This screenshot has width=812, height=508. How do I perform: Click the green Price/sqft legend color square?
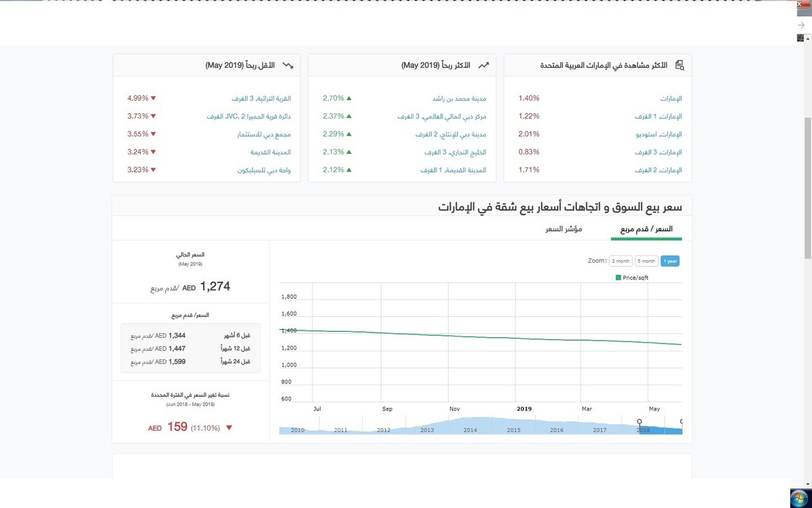618,278
